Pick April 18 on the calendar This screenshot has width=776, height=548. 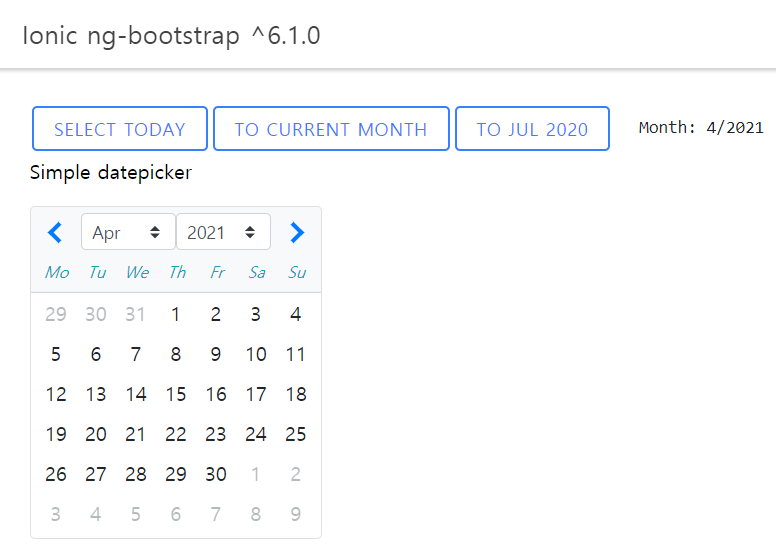(296, 394)
